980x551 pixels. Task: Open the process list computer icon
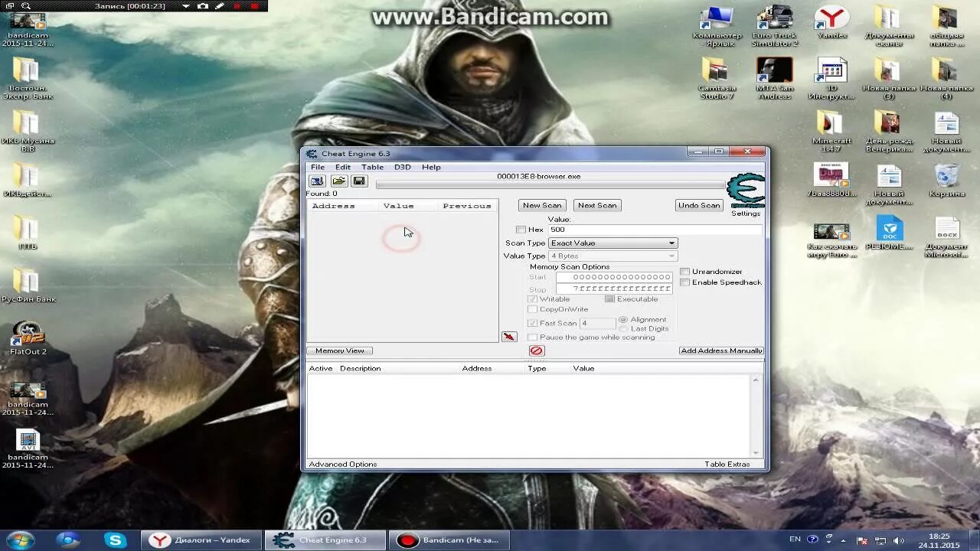tap(317, 181)
